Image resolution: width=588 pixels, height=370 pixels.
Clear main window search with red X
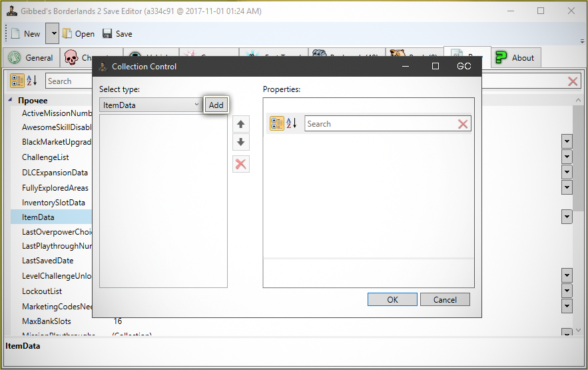tap(573, 81)
